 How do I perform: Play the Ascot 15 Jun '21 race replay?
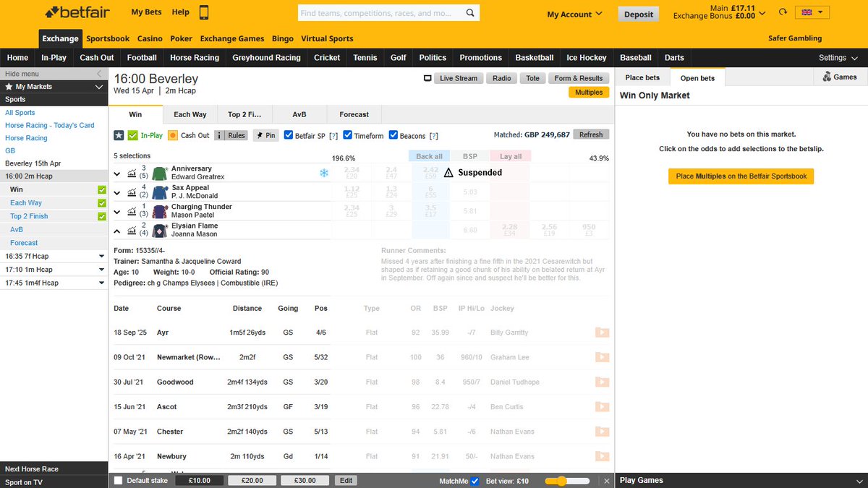(x=602, y=407)
